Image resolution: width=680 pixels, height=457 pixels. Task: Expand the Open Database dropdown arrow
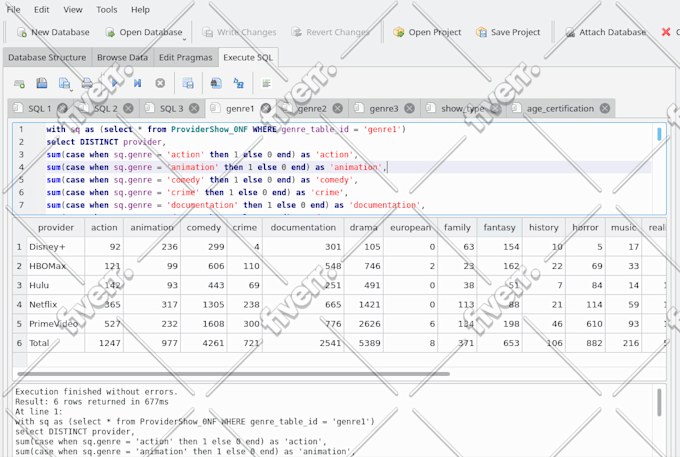tap(185, 39)
